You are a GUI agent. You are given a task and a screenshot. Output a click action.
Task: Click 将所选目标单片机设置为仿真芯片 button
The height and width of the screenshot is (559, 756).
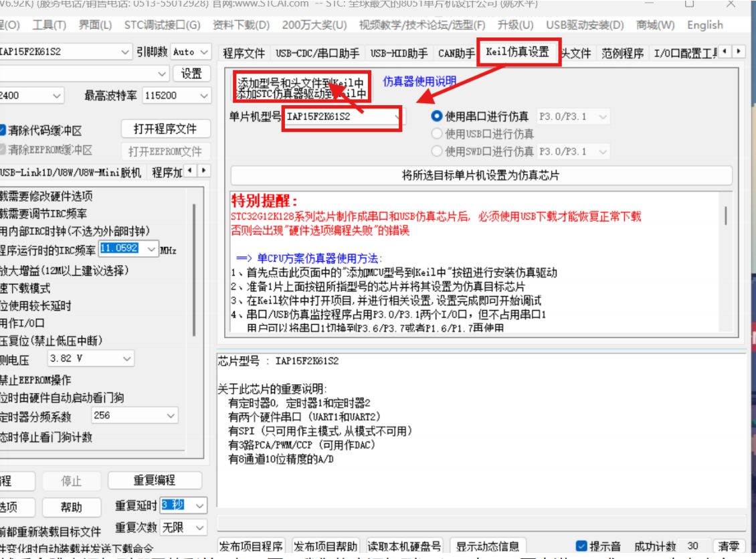tap(481, 175)
